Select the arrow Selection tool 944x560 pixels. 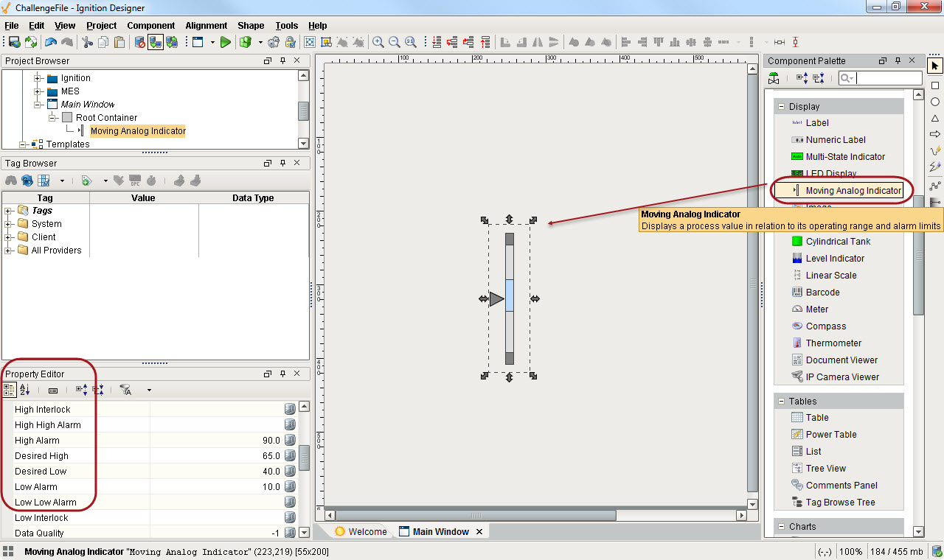point(935,66)
